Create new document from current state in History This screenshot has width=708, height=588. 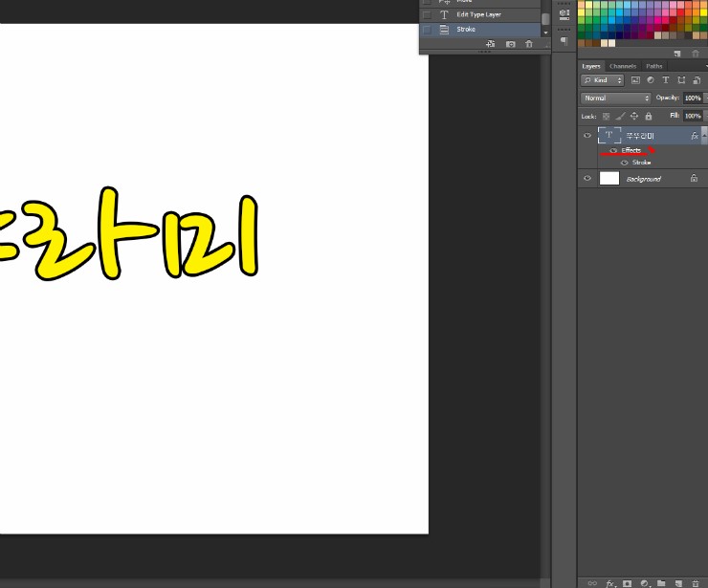pyautogui.click(x=491, y=44)
